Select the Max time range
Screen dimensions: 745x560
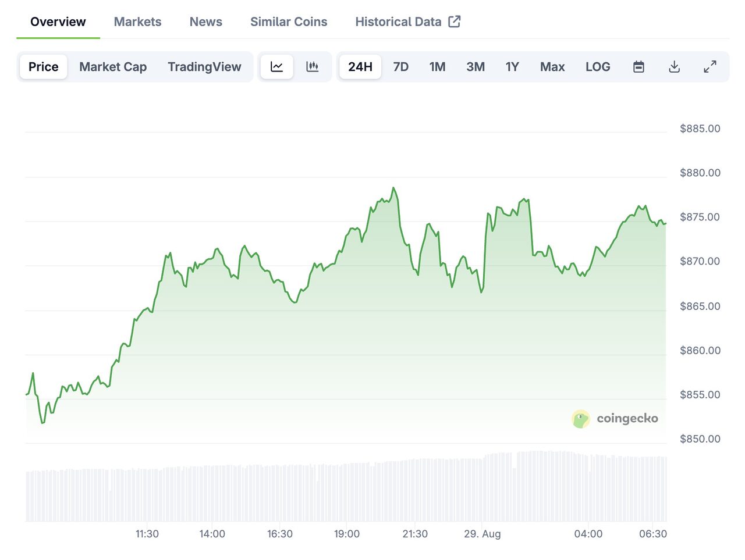[x=552, y=67]
